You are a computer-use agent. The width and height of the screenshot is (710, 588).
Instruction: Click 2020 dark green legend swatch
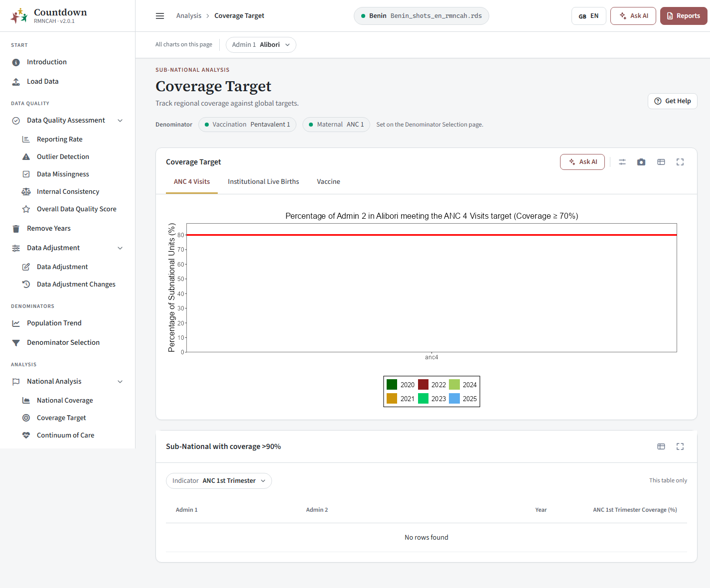(392, 385)
